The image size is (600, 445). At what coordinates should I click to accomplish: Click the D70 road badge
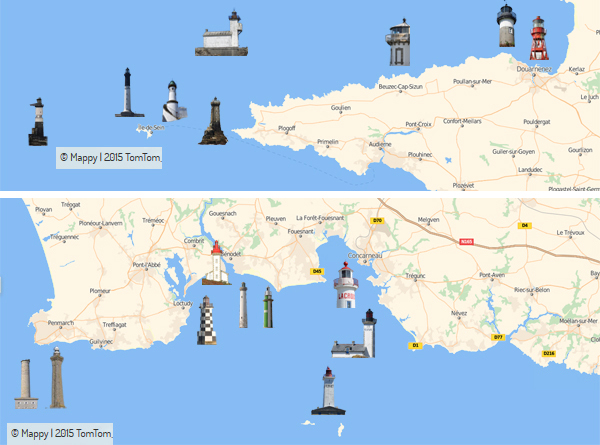tap(377, 220)
